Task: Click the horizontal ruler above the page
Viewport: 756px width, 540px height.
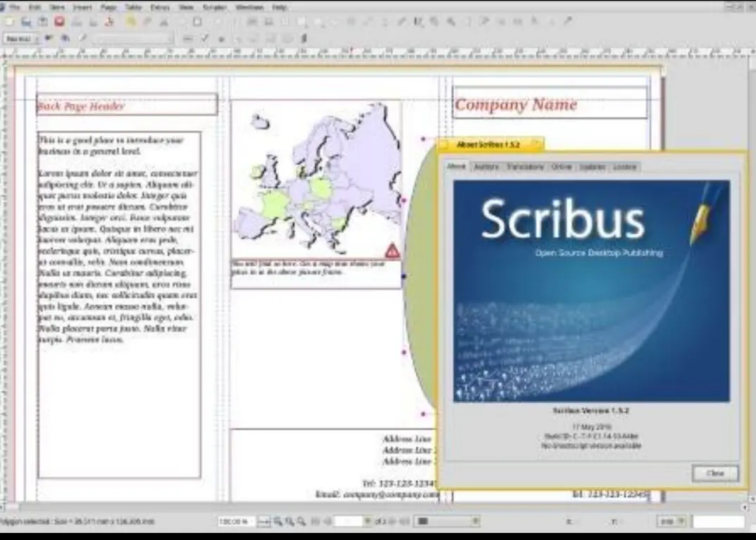Action: [376, 53]
